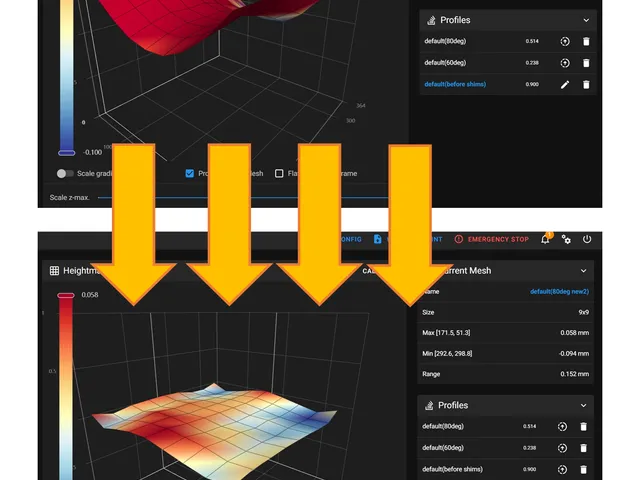Click the EMERGENCY STOP button
Screen dimensions: 640x480
(492, 239)
